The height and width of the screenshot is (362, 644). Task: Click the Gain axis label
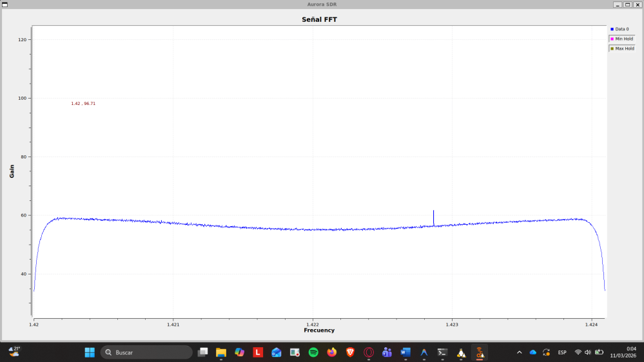[x=12, y=171]
